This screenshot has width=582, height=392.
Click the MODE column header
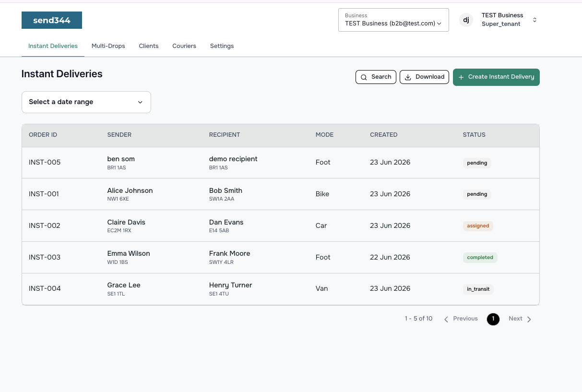tap(324, 135)
